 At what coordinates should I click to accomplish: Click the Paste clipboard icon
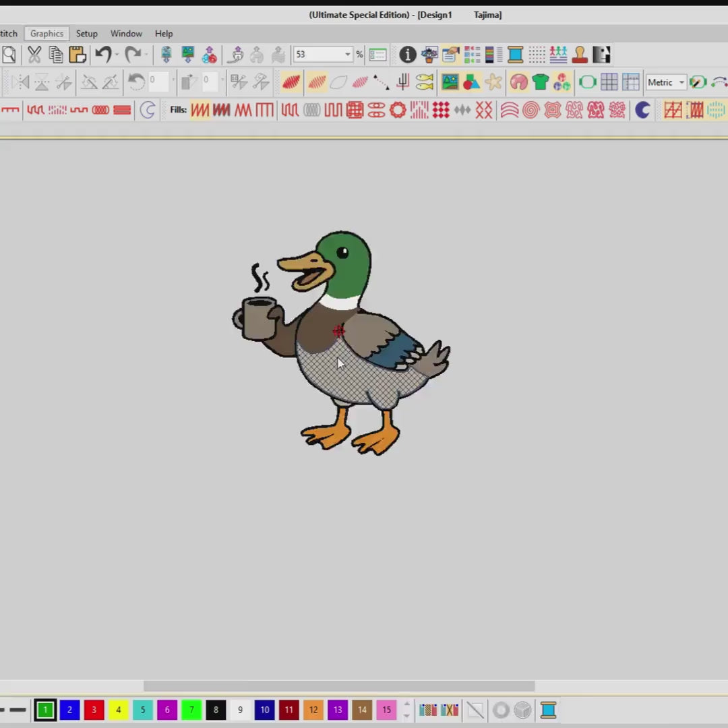tap(78, 55)
